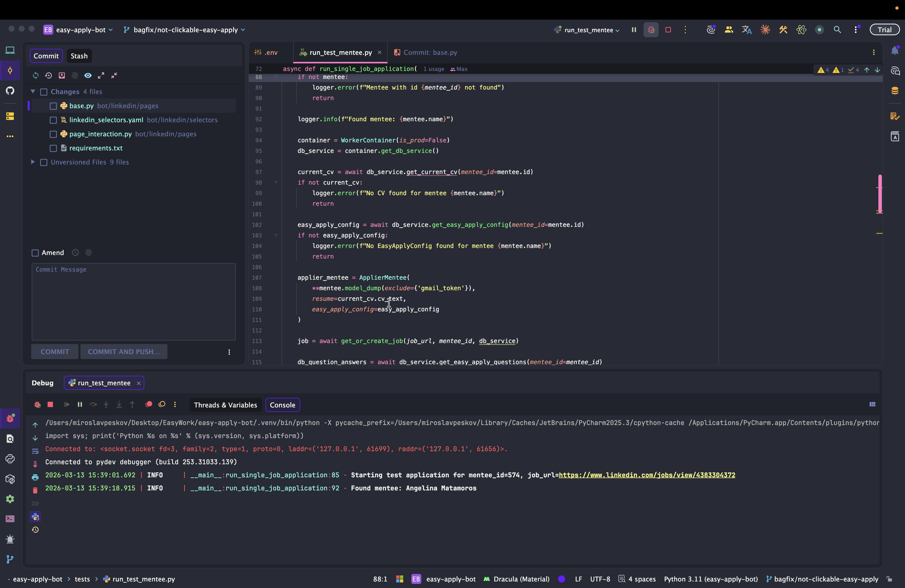Image resolution: width=905 pixels, height=588 pixels.
Task: Open the LinkedIn job URL in console
Action: coord(647,475)
